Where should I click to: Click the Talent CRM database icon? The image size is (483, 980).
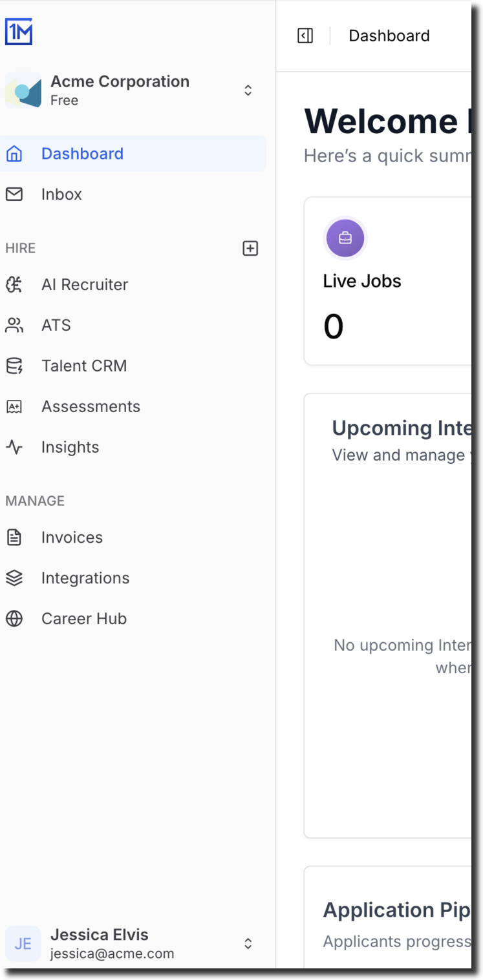click(14, 366)
